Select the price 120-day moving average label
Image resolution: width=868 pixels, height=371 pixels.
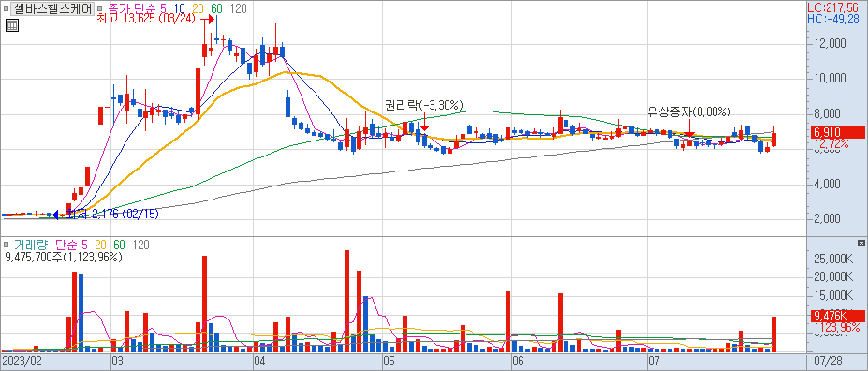click(x=238, y=8)
